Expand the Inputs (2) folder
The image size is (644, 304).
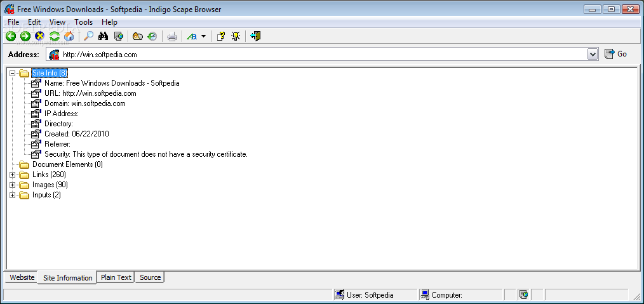pos(12,195)
